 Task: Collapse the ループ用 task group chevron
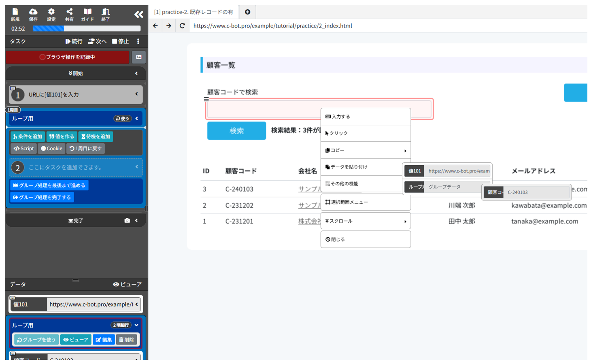pyautogui.click(x=137, y=119)
